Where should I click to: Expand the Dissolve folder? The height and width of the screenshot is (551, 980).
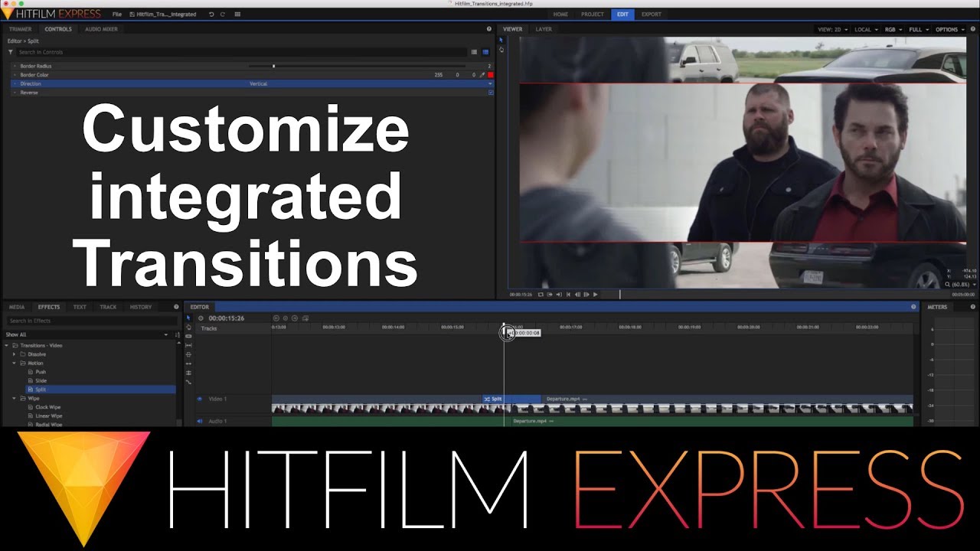(14, 354)
